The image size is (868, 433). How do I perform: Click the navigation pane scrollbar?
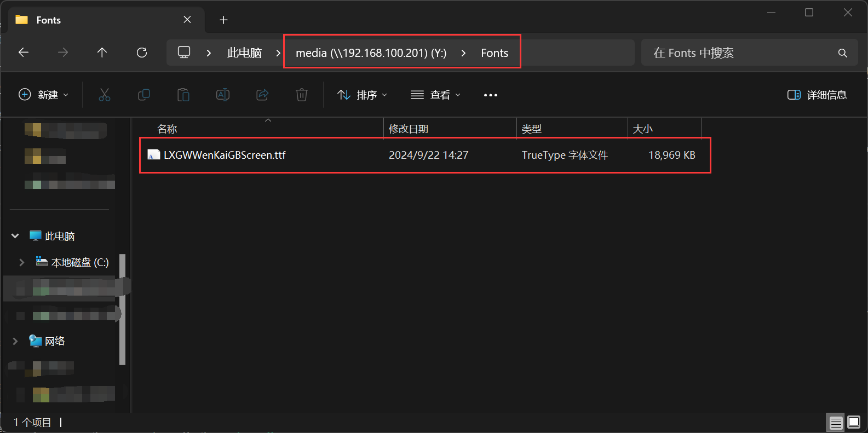tap(123, 309)
